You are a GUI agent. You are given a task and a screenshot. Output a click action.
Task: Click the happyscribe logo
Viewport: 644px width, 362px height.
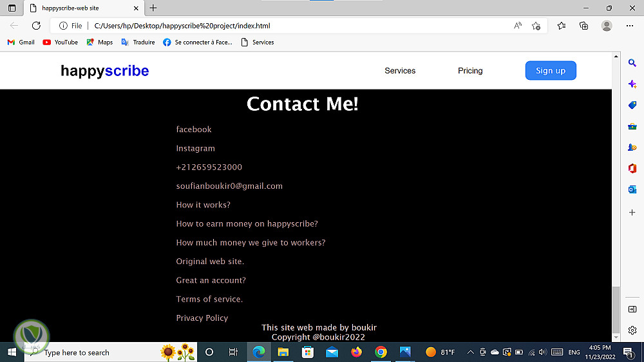[105, 71]
